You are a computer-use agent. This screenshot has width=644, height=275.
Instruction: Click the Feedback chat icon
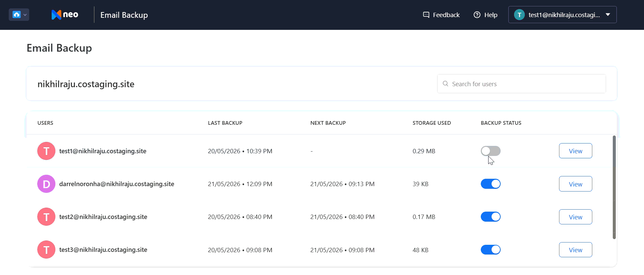(x=426, y=15)
